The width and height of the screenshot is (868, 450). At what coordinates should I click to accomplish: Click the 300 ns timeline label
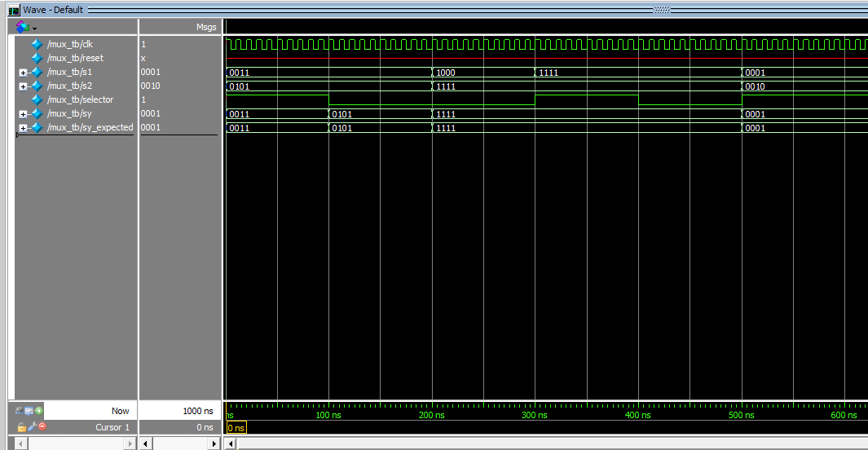(x=535, y=415)
